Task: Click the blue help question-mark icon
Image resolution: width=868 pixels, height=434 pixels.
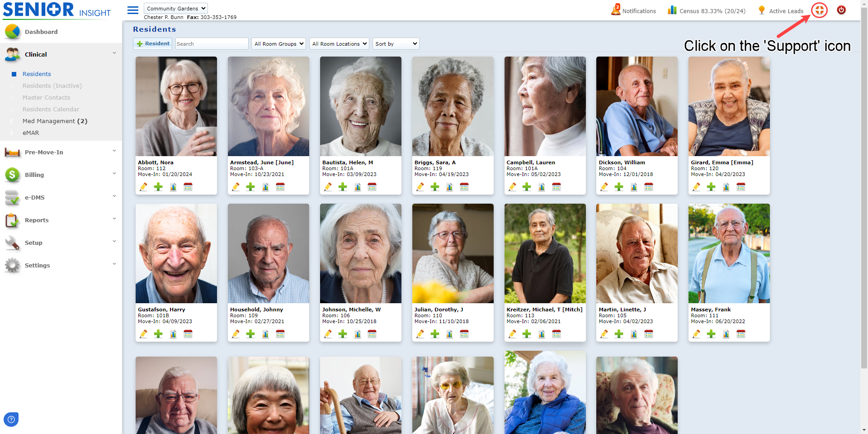Action: [x=11, y=420]
